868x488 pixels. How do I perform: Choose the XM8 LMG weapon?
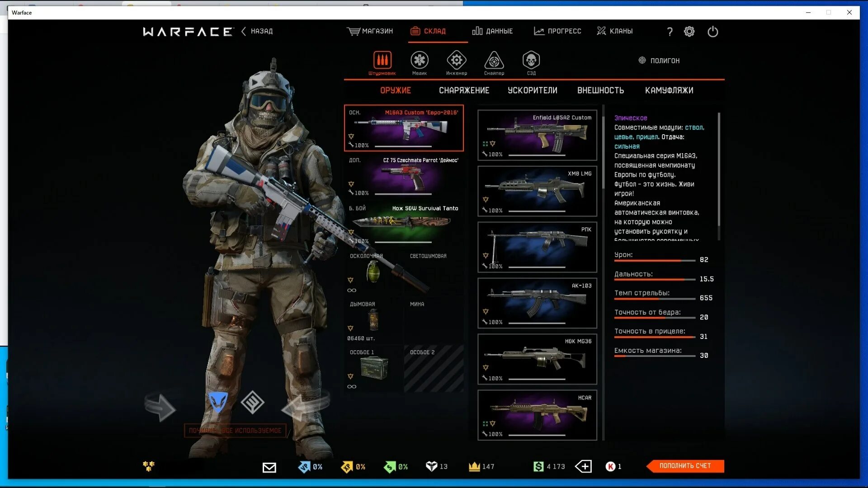pyautogui.click(x=537, y=191)
